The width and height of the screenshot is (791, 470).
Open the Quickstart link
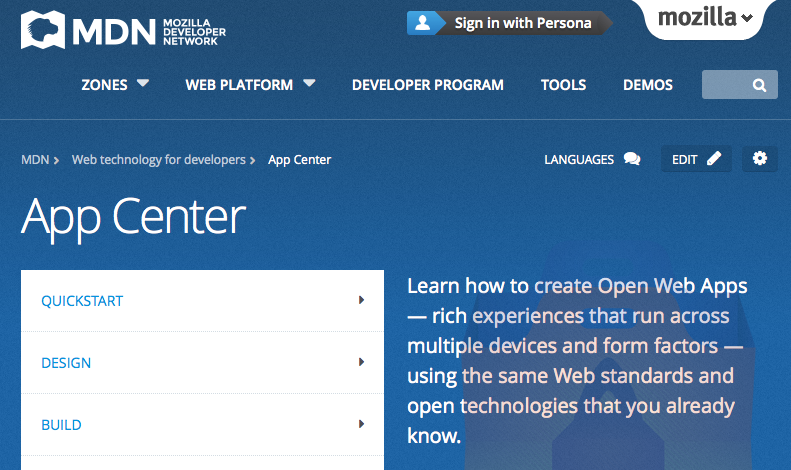point(82,301)
